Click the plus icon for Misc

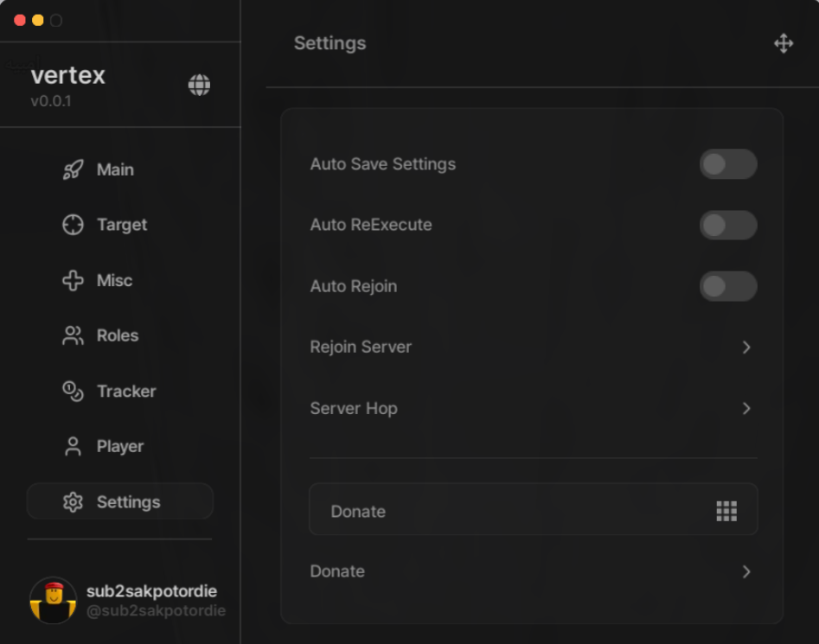coord(74,280)
